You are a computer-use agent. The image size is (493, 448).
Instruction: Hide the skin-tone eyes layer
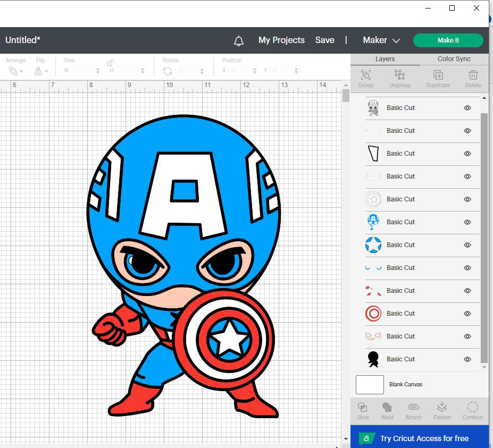(467, 336)
